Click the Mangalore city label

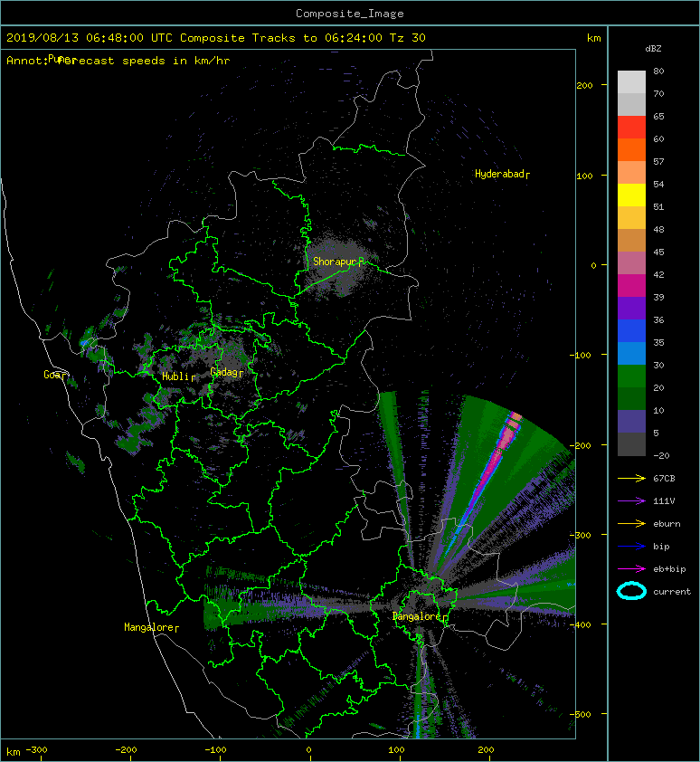coord(148,627)
